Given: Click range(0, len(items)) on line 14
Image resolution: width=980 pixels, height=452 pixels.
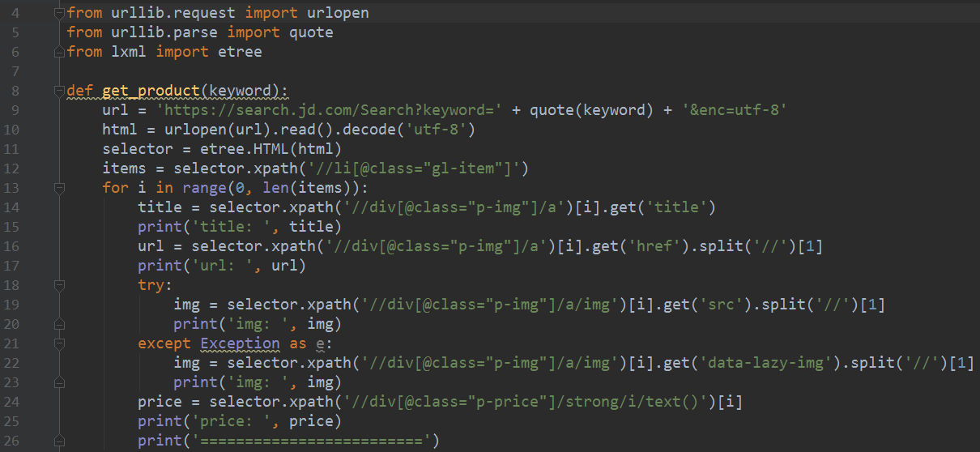Looking at the screenshot, I should pos(272,188).
